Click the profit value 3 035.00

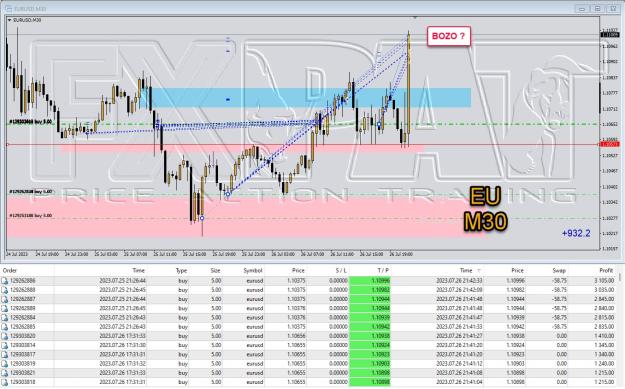point(604,290)
